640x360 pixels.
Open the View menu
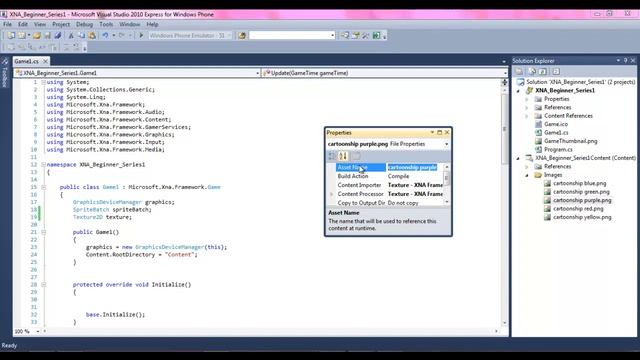pyautogui.click(x=40, y=24)
